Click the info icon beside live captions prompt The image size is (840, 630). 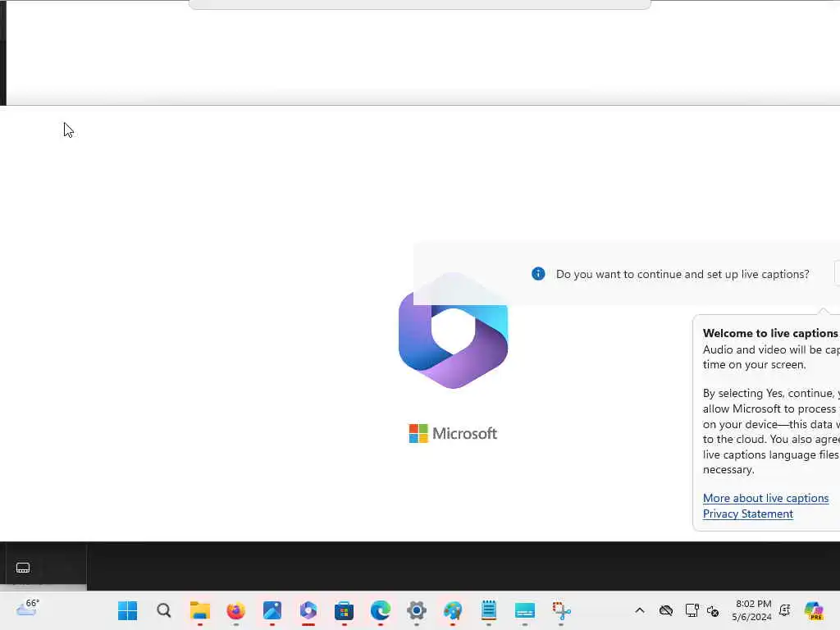538,274
